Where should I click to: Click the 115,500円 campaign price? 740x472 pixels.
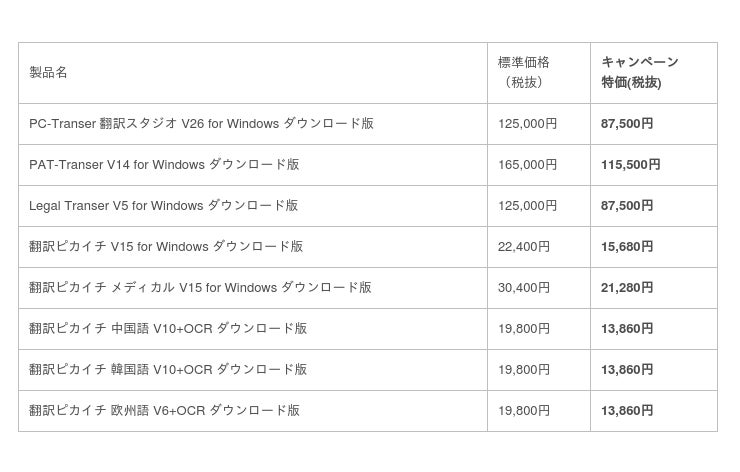[630, 165]
